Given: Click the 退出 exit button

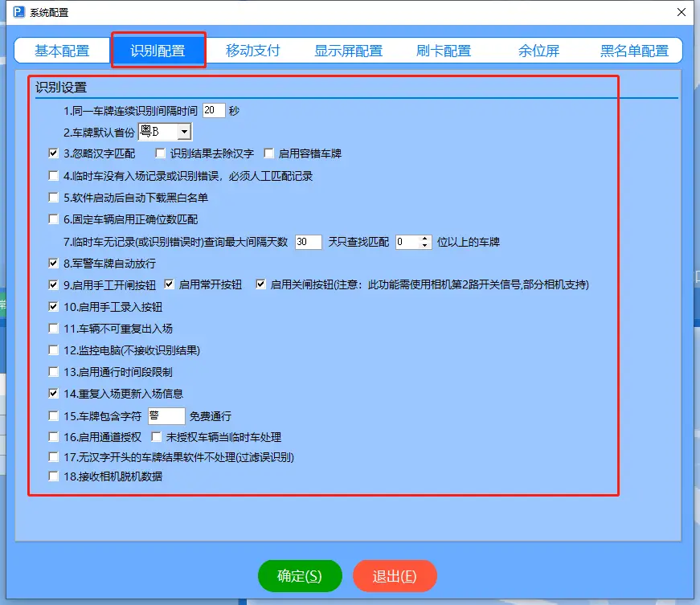Looking at the screenshot, I should click(395, 575).
